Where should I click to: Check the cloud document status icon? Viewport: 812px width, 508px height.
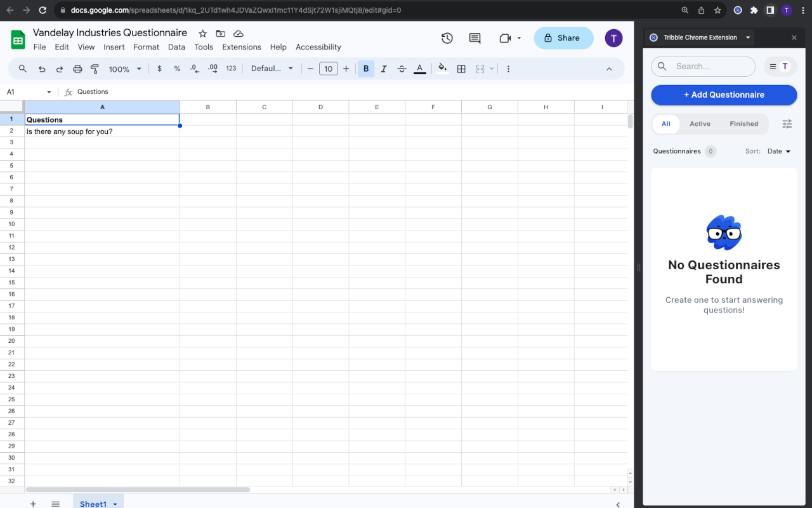239,34
